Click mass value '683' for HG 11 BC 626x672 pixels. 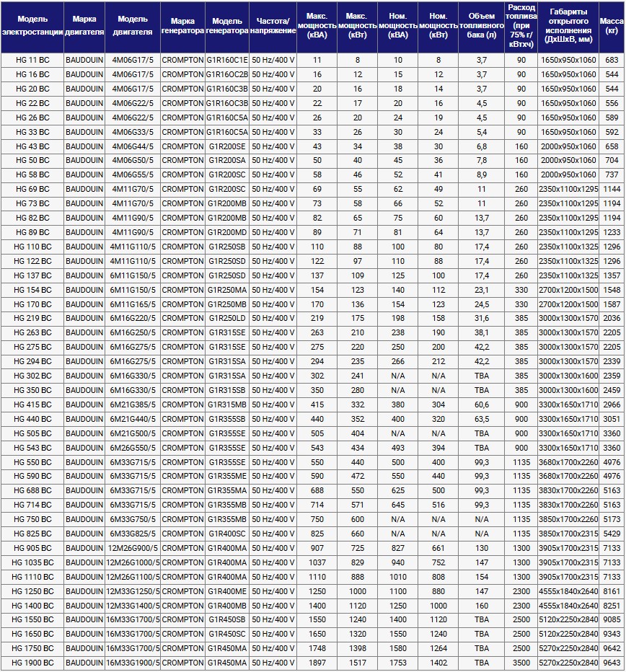pyautogui.click(x=612, y=60)
